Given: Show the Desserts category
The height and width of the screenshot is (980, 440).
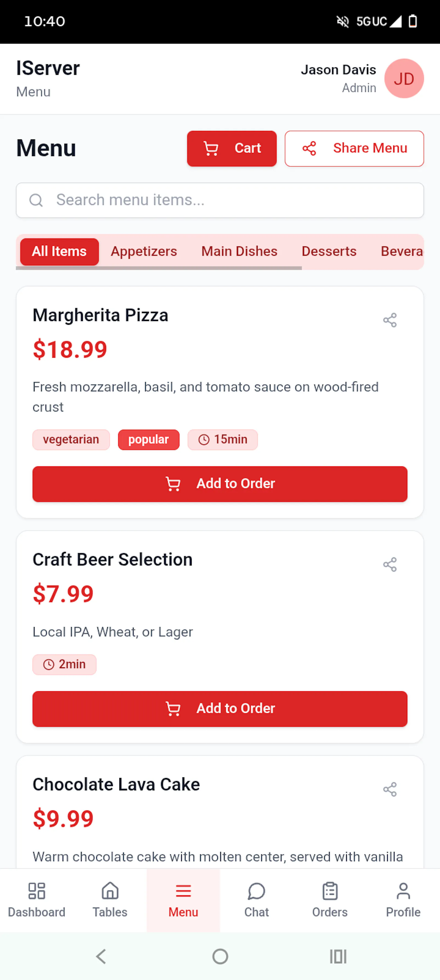Looking at the screenshot, I should click(329, 252).
